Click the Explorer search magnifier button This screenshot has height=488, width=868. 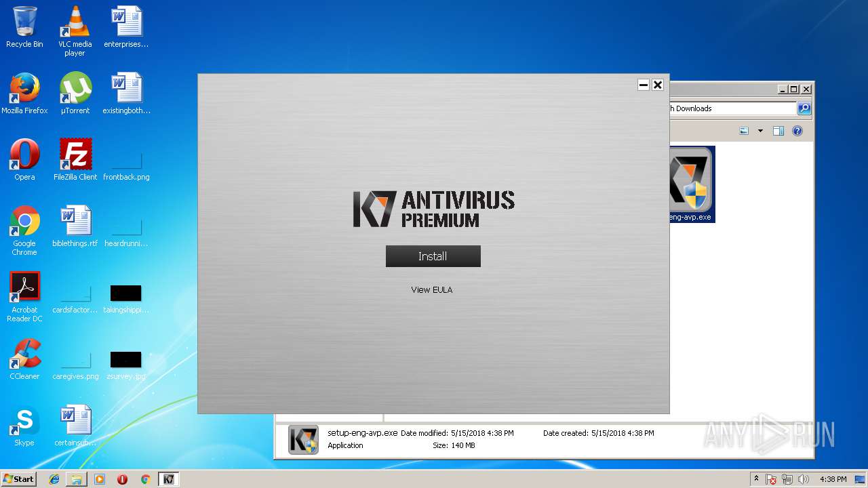coord(804,108)
